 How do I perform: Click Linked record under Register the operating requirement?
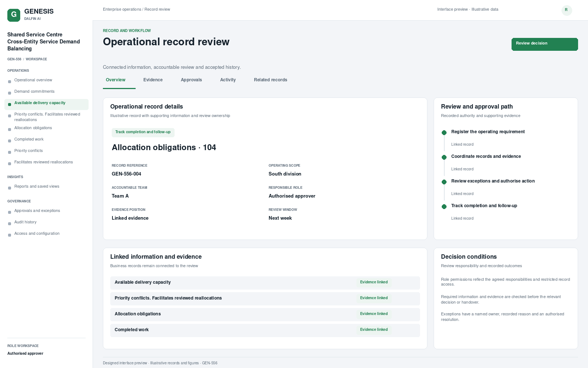(x=462, y=145)
